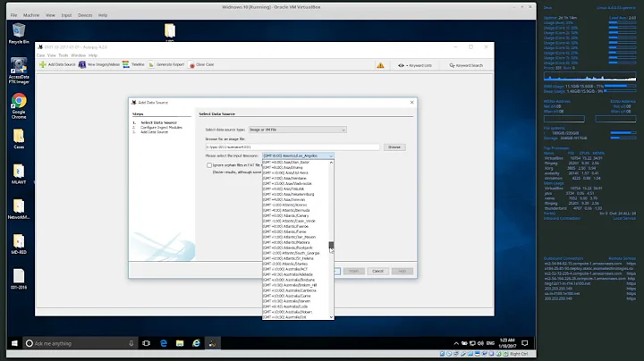Select the MD-RED folder on the desktop
This screenshot has height=361, width=644.
tap(19, 244)
